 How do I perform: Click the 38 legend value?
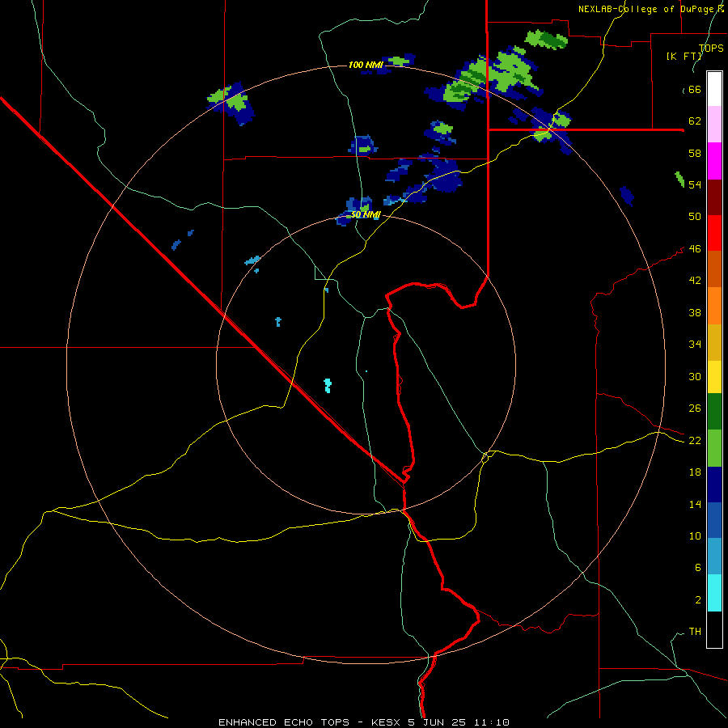(x=695, y=312)
